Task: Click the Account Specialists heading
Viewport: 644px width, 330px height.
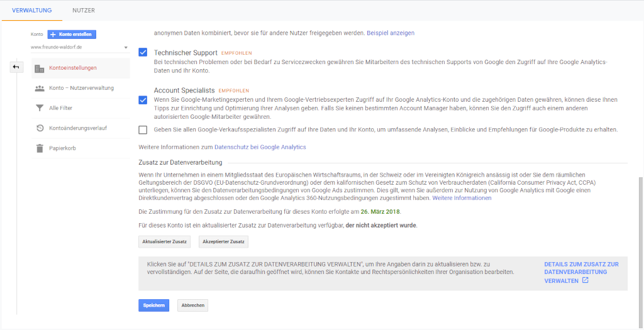Action: (x=184, y=91)
